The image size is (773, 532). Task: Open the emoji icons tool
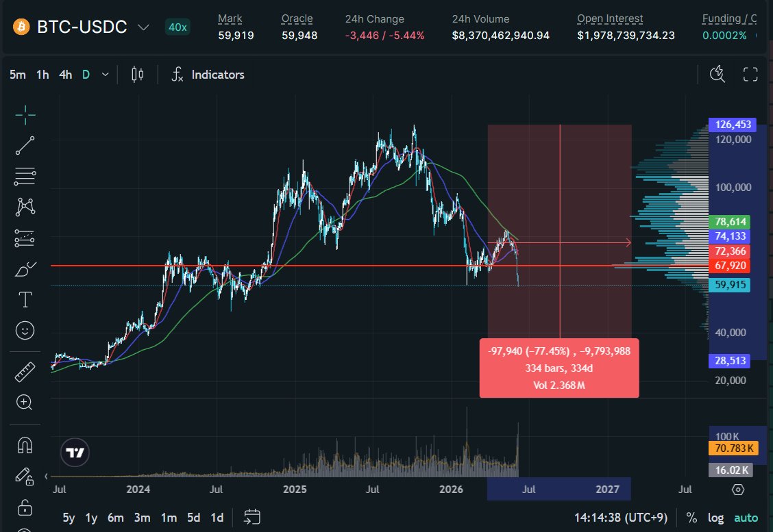(x=25, y=330)
